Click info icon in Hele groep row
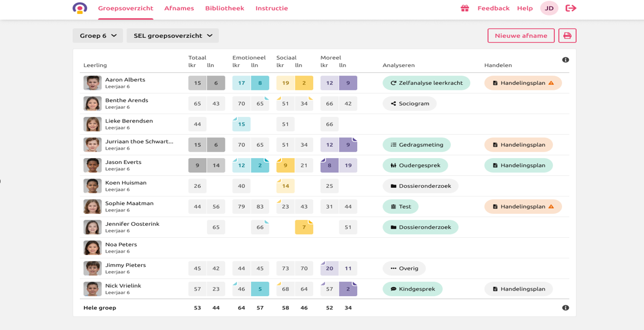Screen dimensions: 644x330 [x=565, y=308]
